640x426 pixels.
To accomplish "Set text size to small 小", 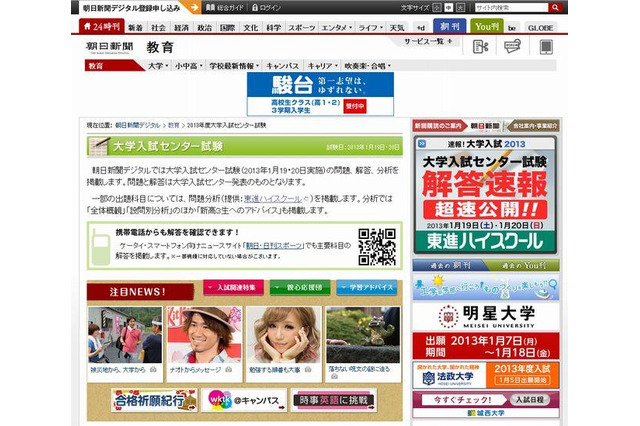I will coord(437,7).
